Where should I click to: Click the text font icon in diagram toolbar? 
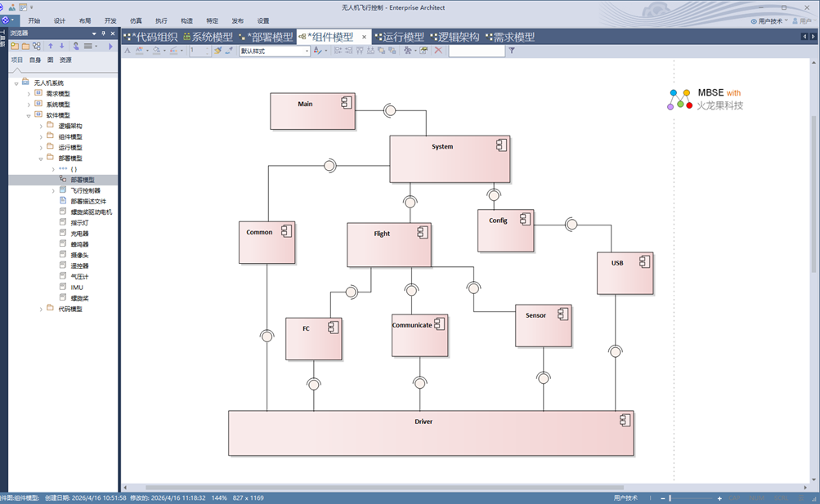click(x=127, y=51)
